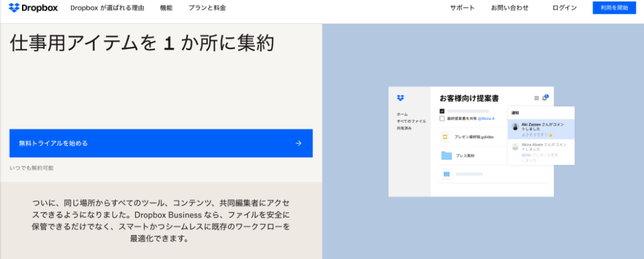Click the Aki Zaizen さんがコメントしました notification
This screenshot has width=644, height=259.
click(541, 129)
